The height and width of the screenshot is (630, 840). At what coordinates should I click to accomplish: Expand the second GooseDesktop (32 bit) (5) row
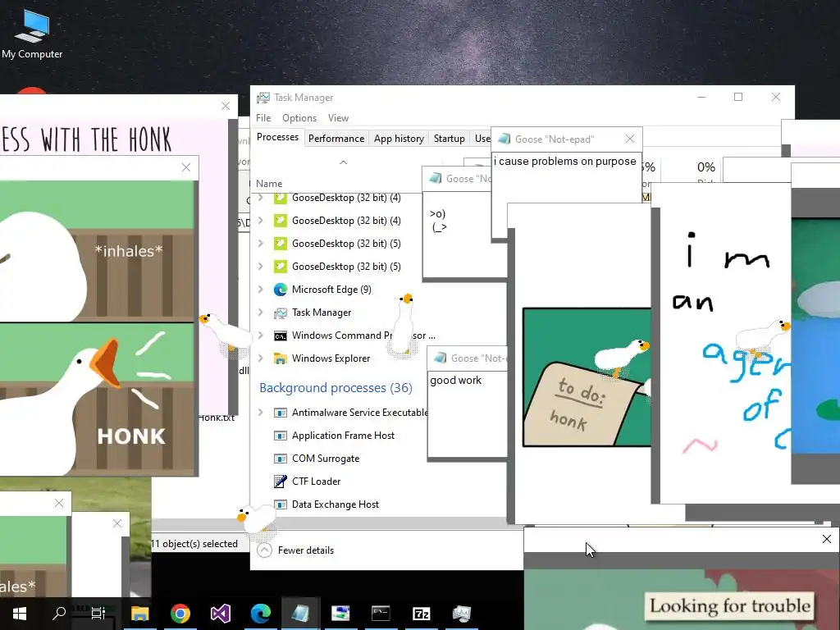[x=261, y=267]
